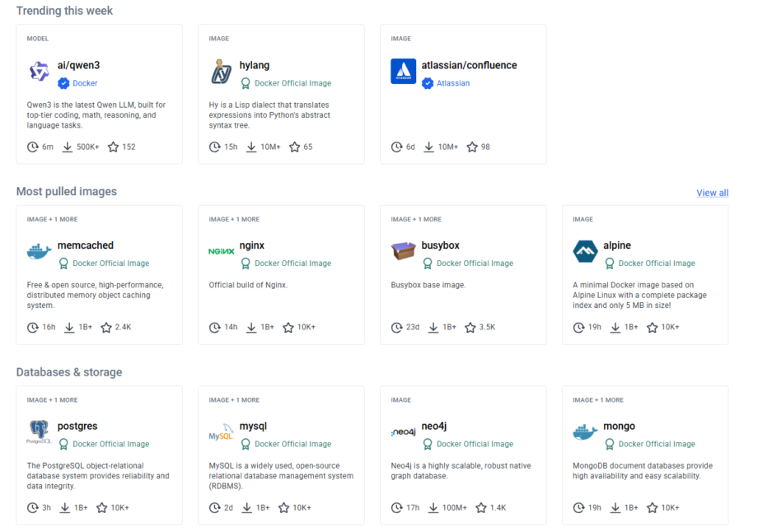The width and height of the screenshot is (758, 532).
Task: Open the postgres image title
Action: coord(77,427)
